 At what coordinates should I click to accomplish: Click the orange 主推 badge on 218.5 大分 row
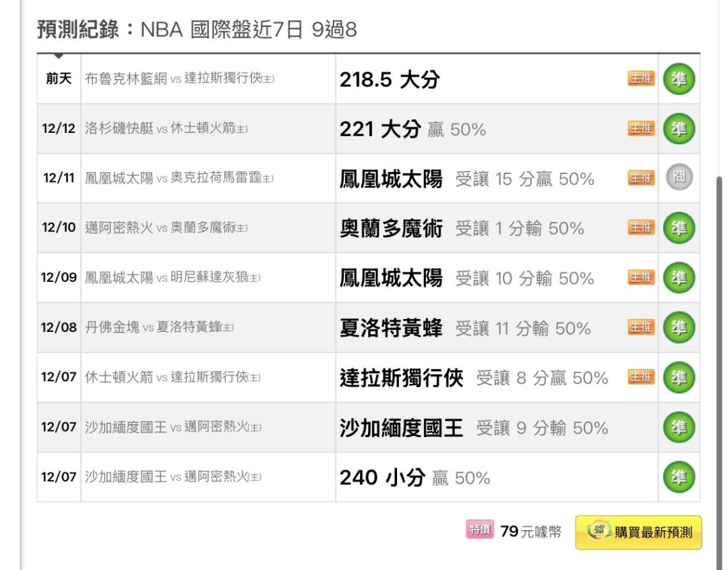641,79
